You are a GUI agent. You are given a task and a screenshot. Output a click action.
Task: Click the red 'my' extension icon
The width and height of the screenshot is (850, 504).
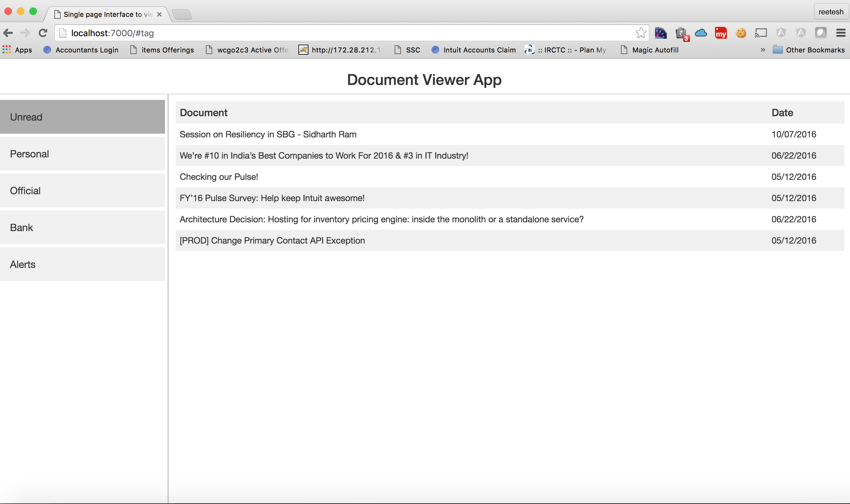pyautogui.click(x=721, y=33)
